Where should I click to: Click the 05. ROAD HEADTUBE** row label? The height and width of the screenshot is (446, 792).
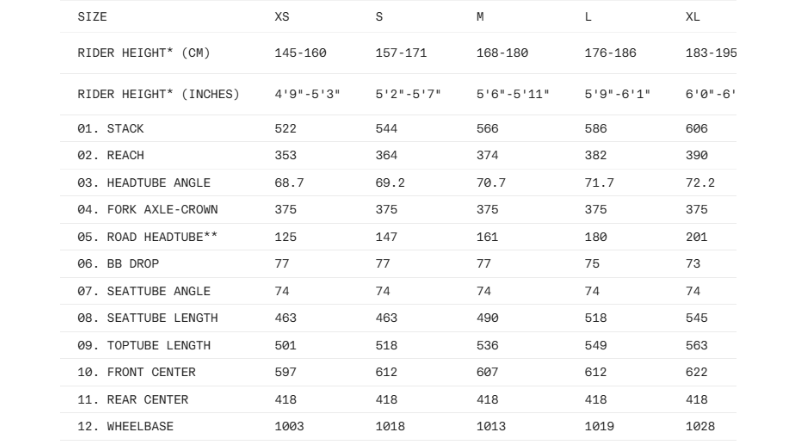click(147, 236)
